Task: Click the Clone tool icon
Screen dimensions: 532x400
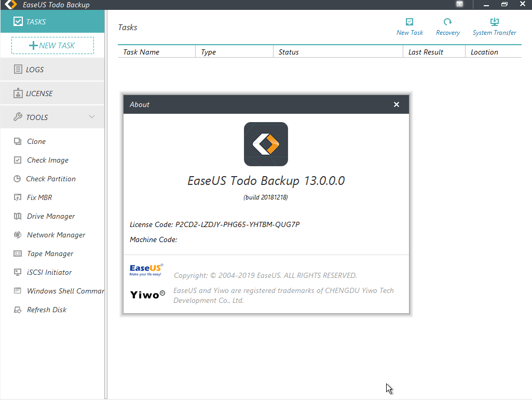Action: pos(18,141)
